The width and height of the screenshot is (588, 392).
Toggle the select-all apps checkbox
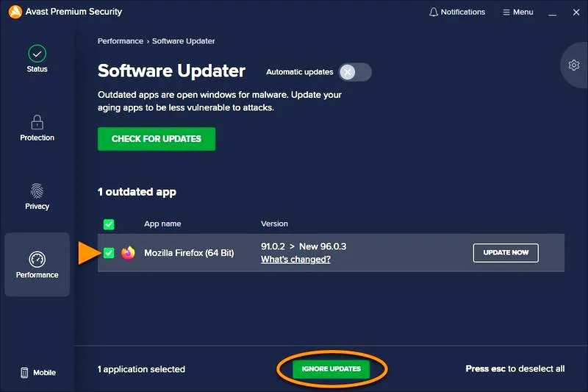pos(109,224)
